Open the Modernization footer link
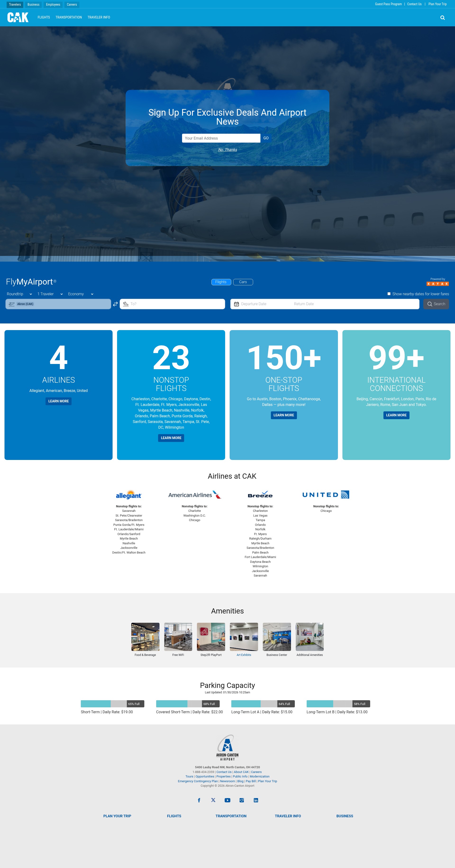This screenshot has width=455, height=868. tap(259, 776)
